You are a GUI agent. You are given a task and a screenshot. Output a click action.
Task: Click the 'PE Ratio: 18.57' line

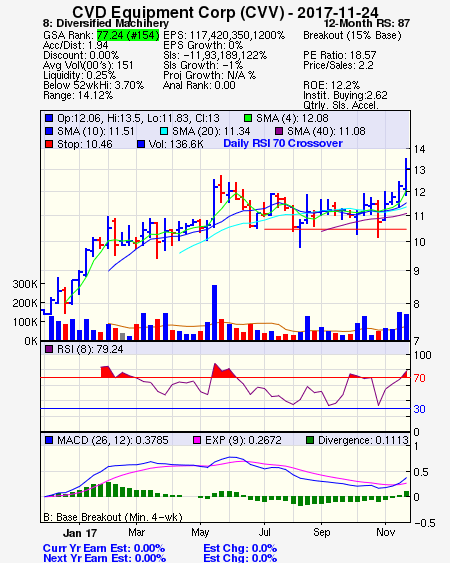click(x=340, y=55)
